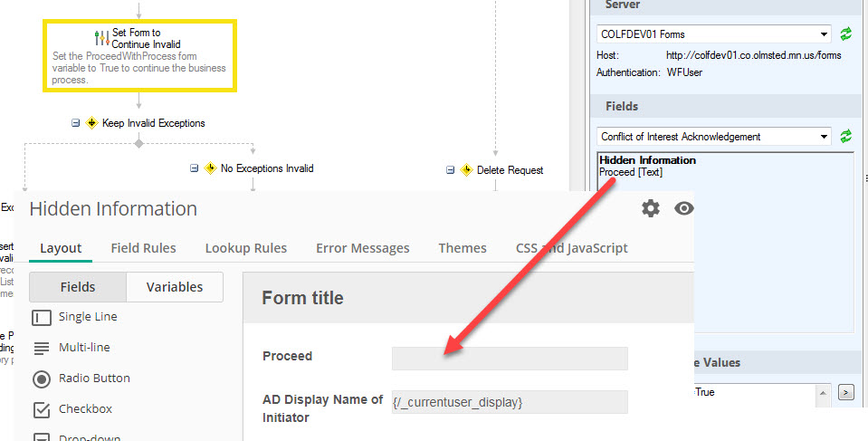Viewport: 868px width, 441px height.
Task: Select the Hidden Information list heading
Action: [x=648, y=160]
